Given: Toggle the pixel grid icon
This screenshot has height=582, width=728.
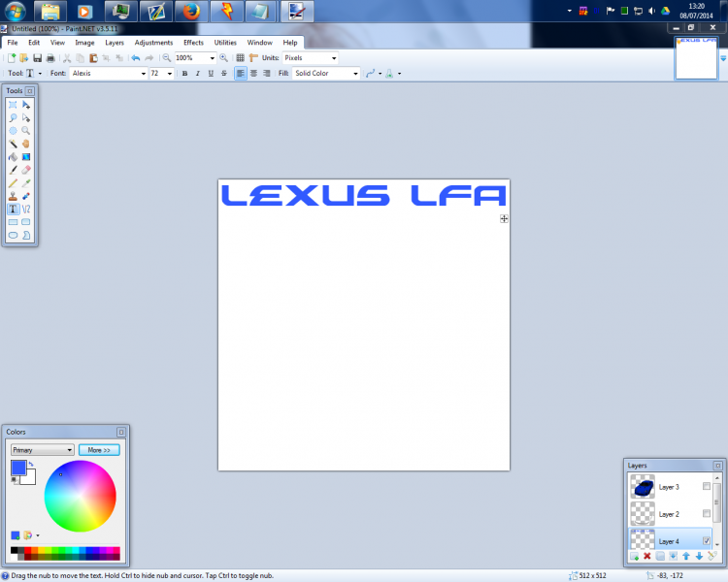Looking at the screenshot, I should pyautogui.click(x=240, y=58).
